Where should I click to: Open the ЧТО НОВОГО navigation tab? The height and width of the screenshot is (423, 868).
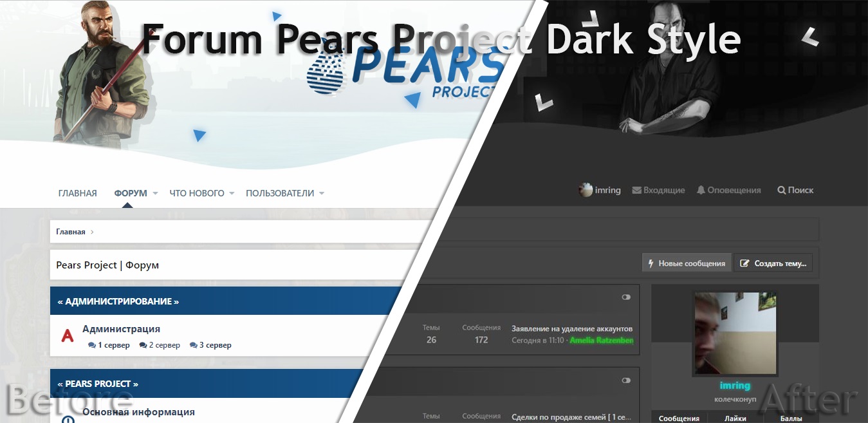(197, 193)
